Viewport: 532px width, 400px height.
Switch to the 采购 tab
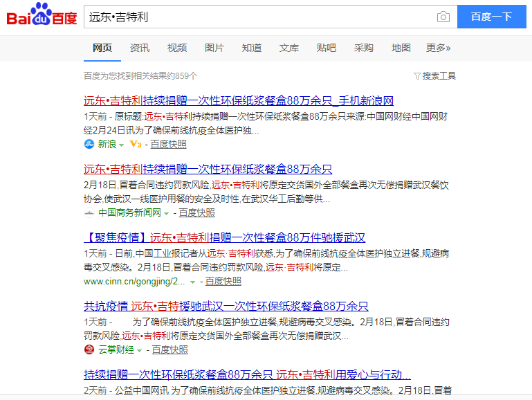pos(363,48)
